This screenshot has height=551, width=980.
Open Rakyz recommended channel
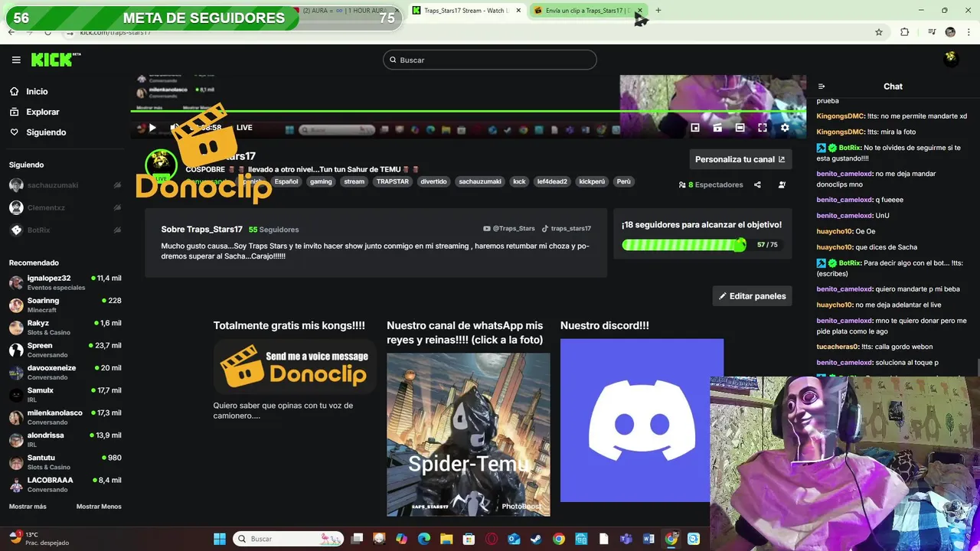65,328
